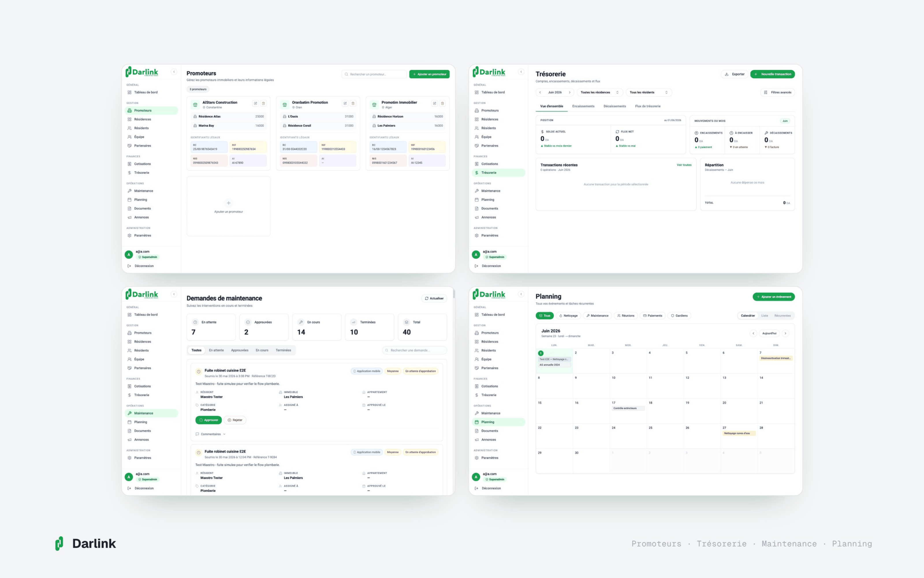Expand Commentaires on the first maintenance request
924x578 pixels.
pyautogui.click(x=210, y=434)
